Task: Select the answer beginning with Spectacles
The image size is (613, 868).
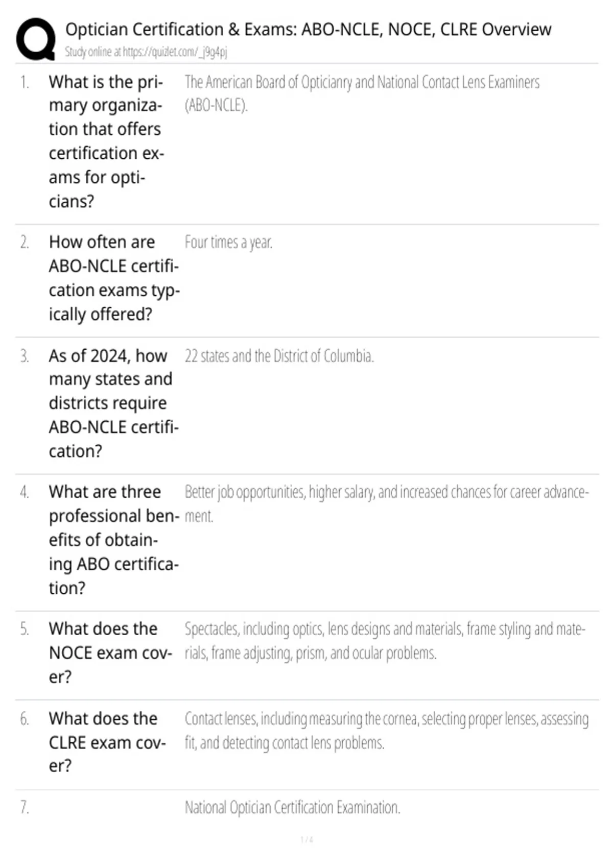Action: [385, 641]
